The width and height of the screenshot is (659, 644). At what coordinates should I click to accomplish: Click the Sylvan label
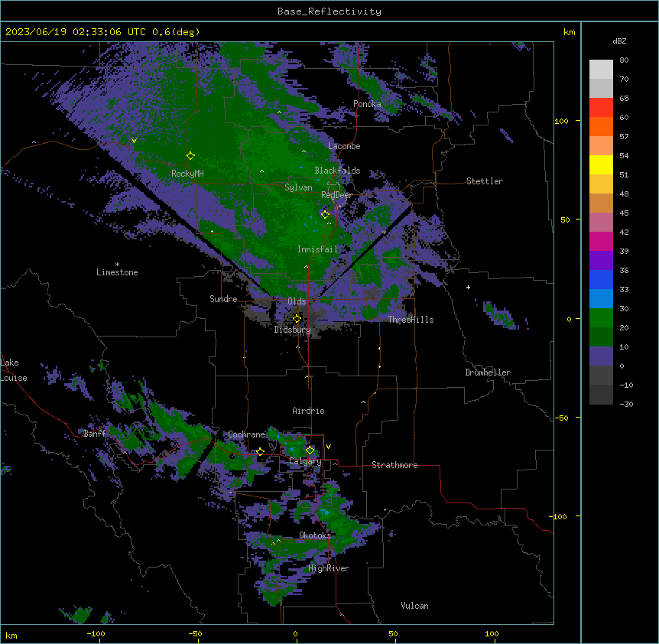298,187
